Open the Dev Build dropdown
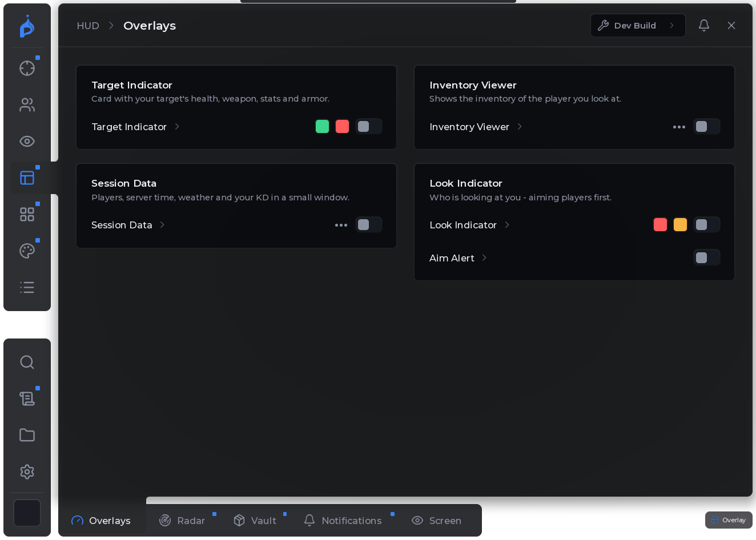 (638, 25)
